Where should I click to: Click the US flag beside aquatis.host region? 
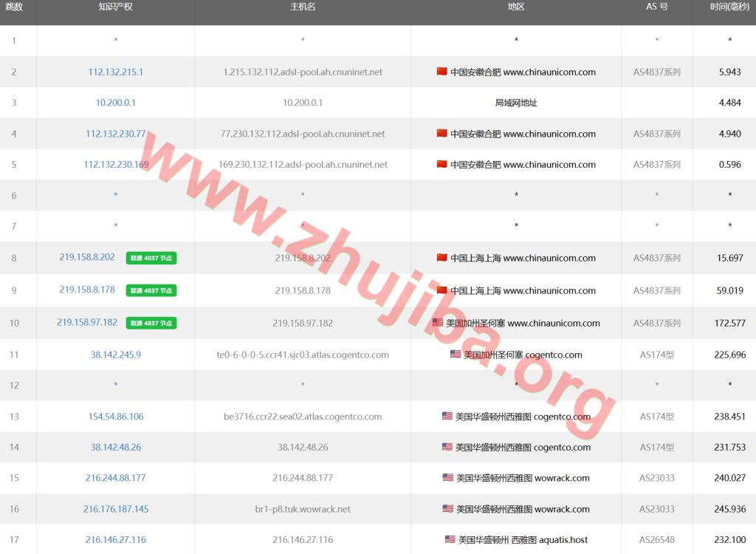point(450,540)
